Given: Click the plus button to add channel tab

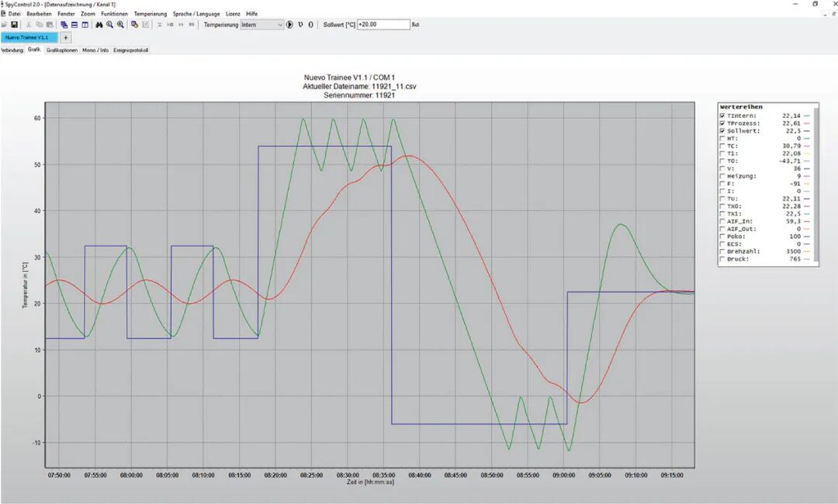Looking at the screenshot, I should click(x=65, y=38).
